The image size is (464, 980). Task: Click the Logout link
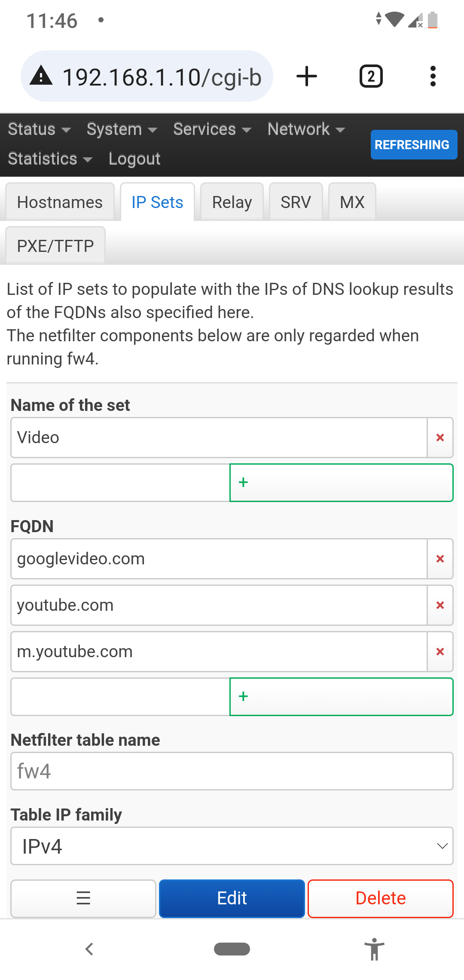[x=134, y=159]
